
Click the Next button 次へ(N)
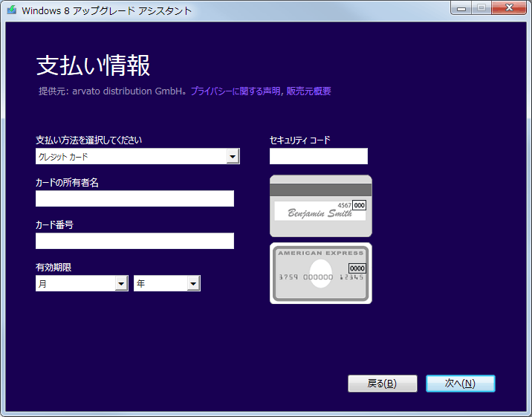tap(461, 384)
